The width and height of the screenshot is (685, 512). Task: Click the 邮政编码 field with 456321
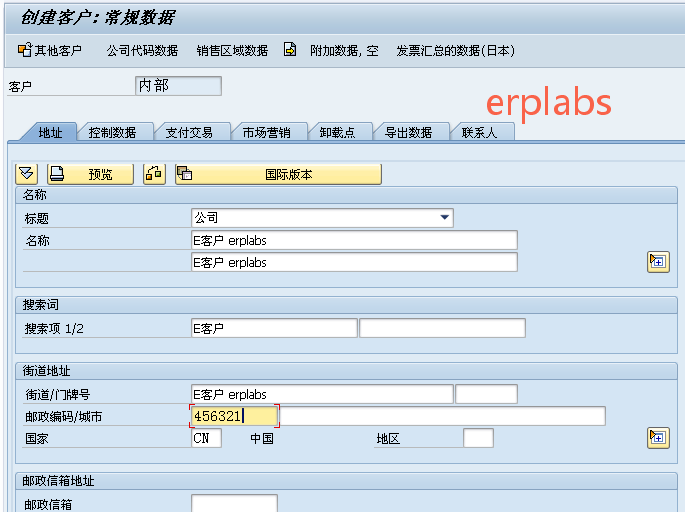[234, 416]
